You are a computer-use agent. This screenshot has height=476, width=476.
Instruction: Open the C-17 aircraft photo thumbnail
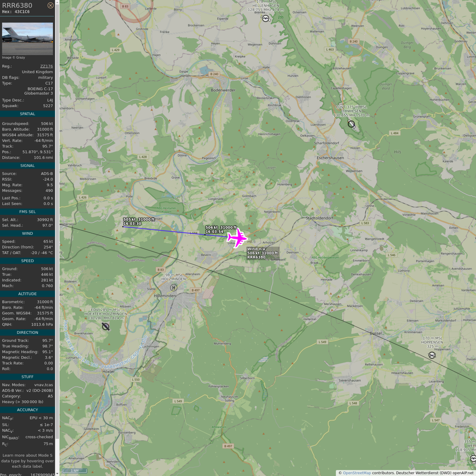point(27,38)
